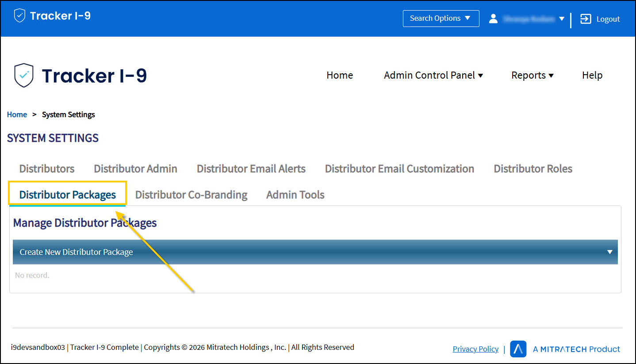Viewport: 636px width, 364px height.
Task: Click the Mitratech logo icon in the footer
Action: [x=518, y=349]
